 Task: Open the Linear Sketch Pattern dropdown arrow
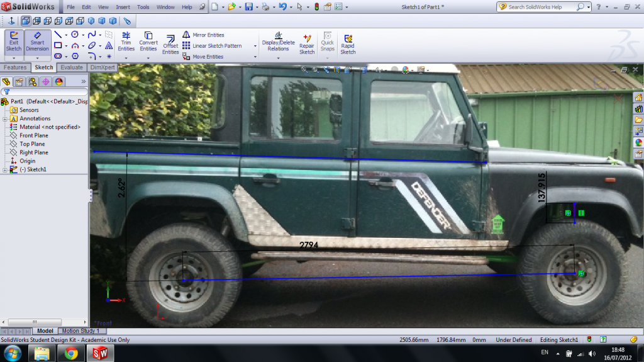tap(255, 46)
